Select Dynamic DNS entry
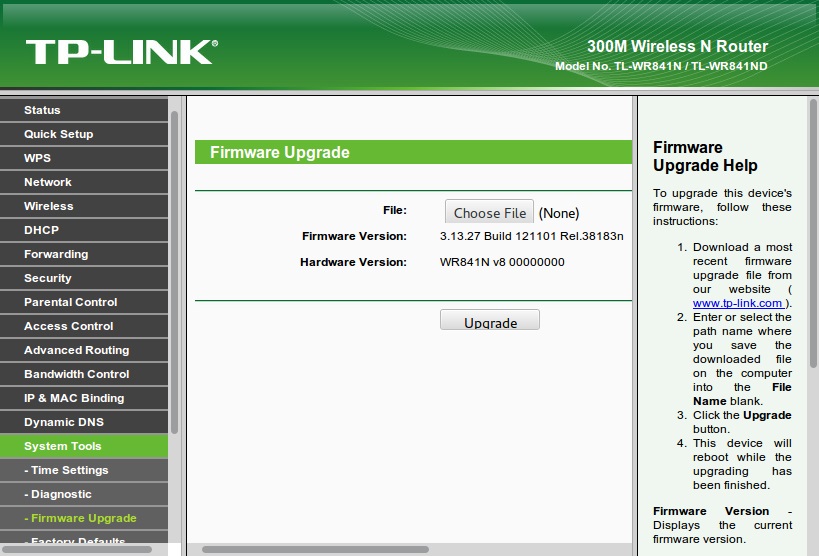 [84, 423]
